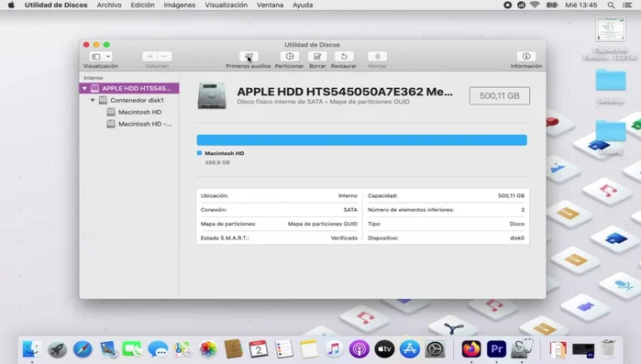This screenshot has width=641, height=364.
Task: Select the Borrar toolbar icon
Action: 317,56
